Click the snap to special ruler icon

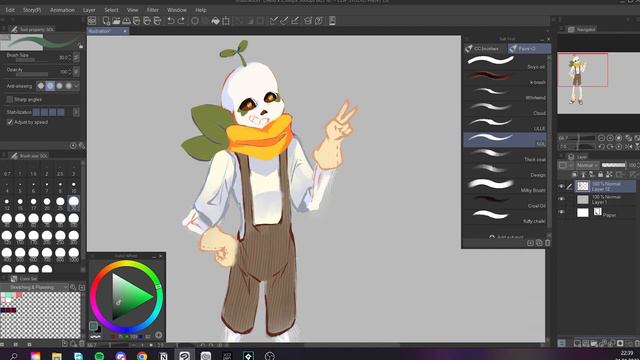[284, 21]
